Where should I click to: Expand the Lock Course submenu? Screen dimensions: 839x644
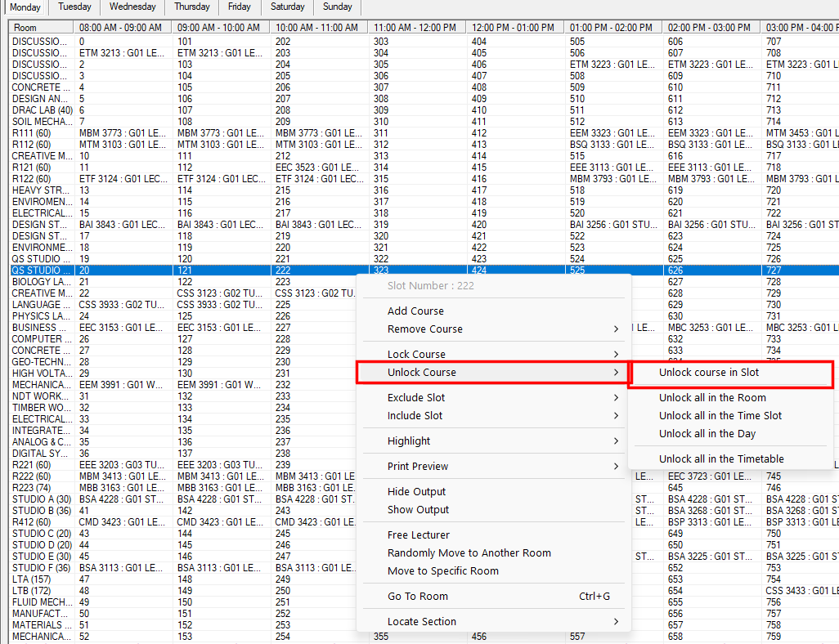493,354
